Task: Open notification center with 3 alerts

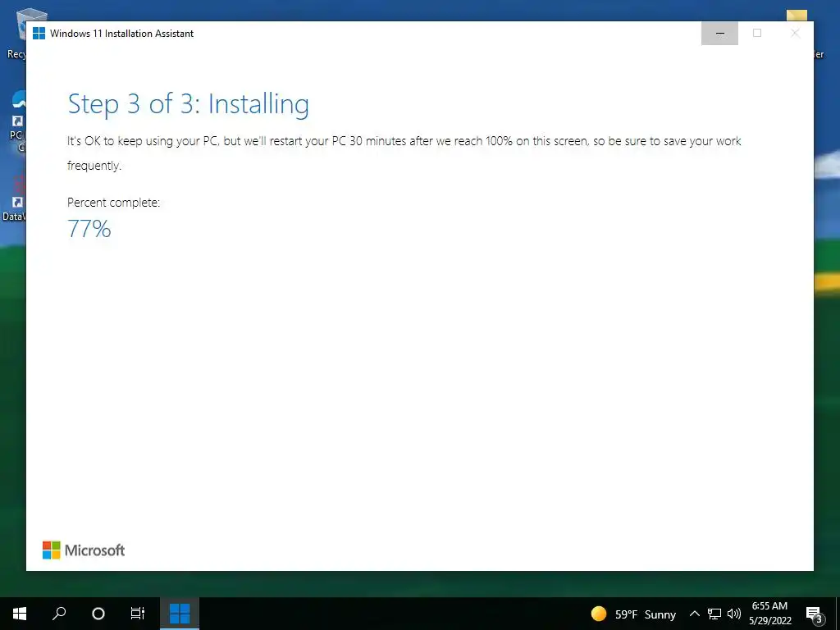Action: tap(815, 614)
